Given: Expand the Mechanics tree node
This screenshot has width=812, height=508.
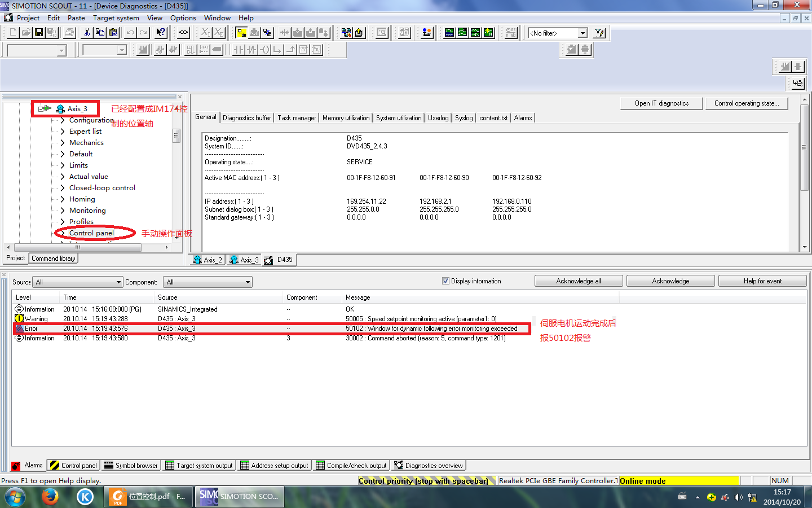Looking at the screenshot, I should [63, 143].
